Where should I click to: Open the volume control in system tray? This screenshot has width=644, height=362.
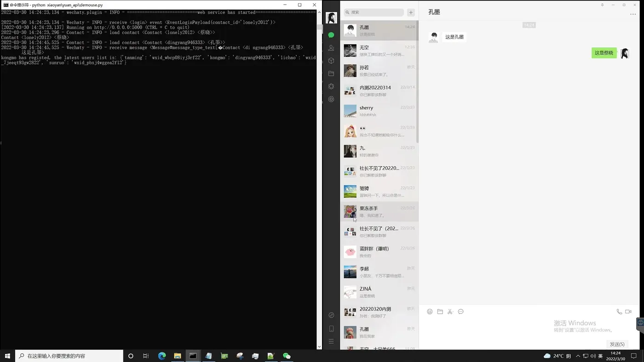[x=593, y=356]
